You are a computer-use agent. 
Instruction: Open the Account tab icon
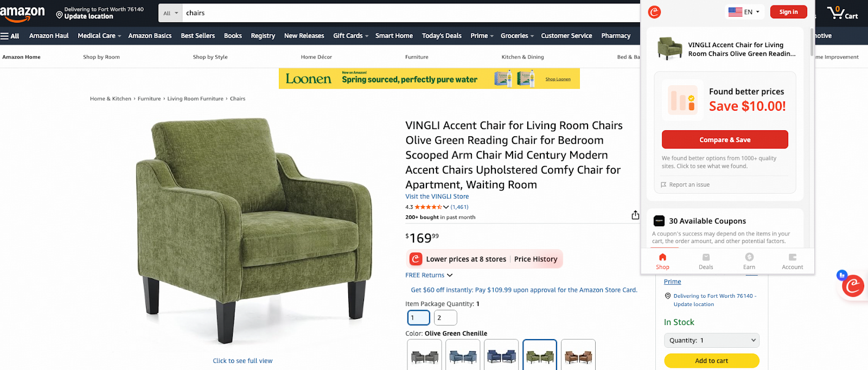pyautogui.click(x=793, y=257)
